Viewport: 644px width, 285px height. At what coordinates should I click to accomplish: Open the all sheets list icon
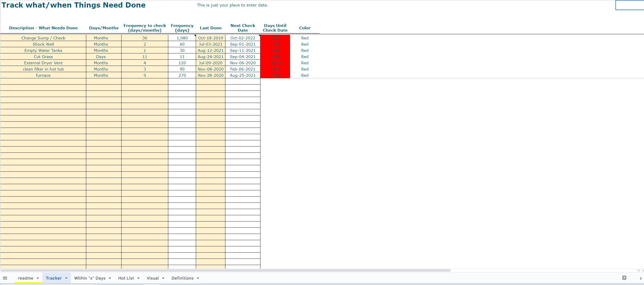tap(5, 278)
